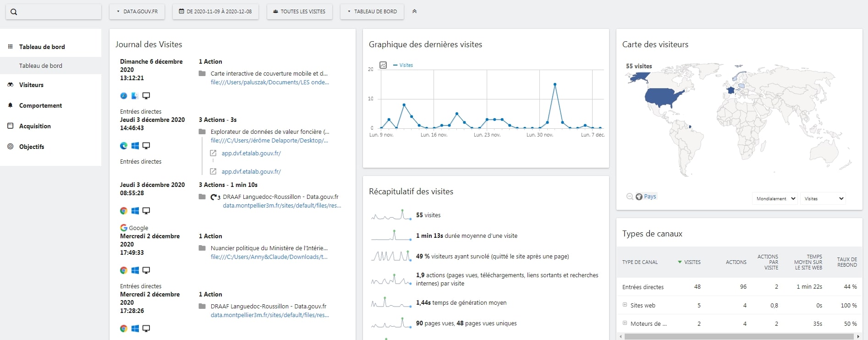The height and width of the screenshot is (340, 868).
Task: Click the desktop device icon of the 17:49:33 visit
Action: 146,270
